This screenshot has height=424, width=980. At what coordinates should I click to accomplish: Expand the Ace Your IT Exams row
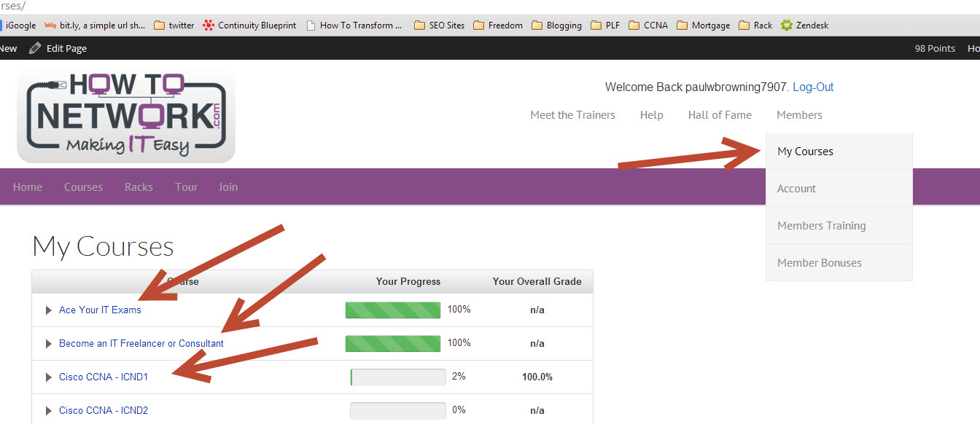49,310
